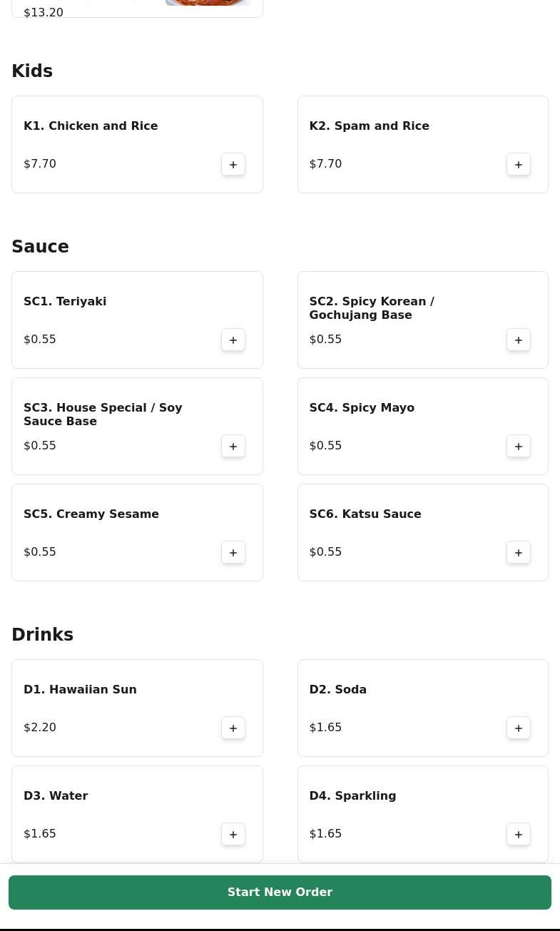Image resolution: width=560 pixels, height=931 pixels.
Task: Add K2. Spam and Rice to order
Action: (519, 165)
